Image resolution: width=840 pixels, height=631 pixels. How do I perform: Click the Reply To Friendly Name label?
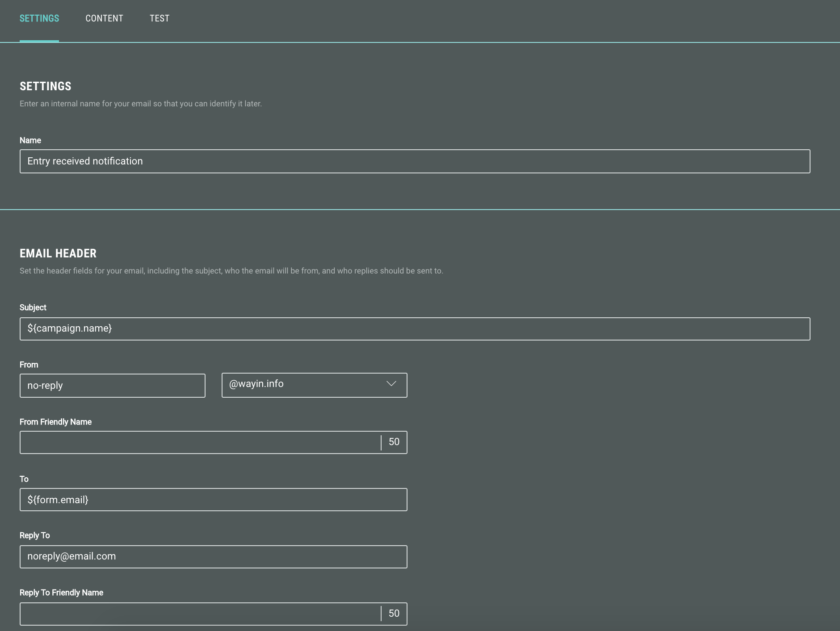(61, 593)
